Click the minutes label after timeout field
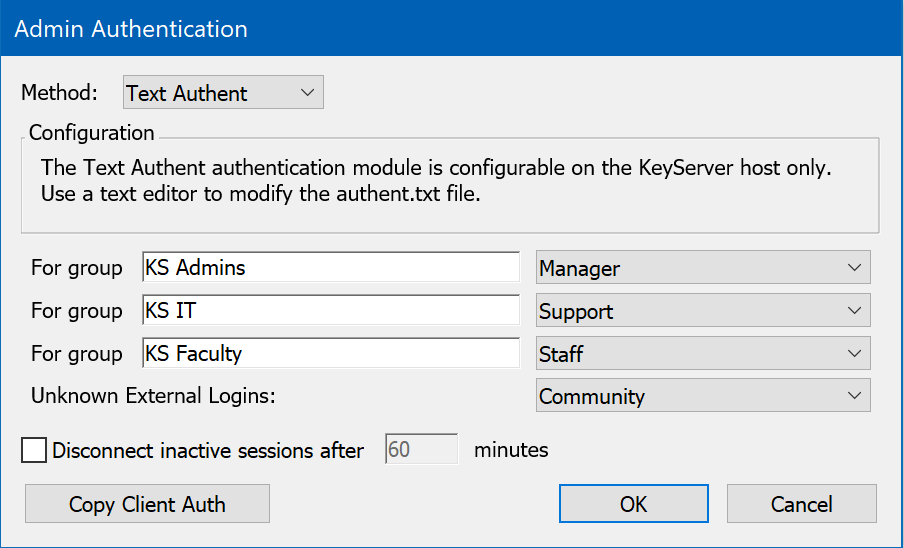Viewport: 904px width, 548px height. pyautogui.click(x=511, y=450)
